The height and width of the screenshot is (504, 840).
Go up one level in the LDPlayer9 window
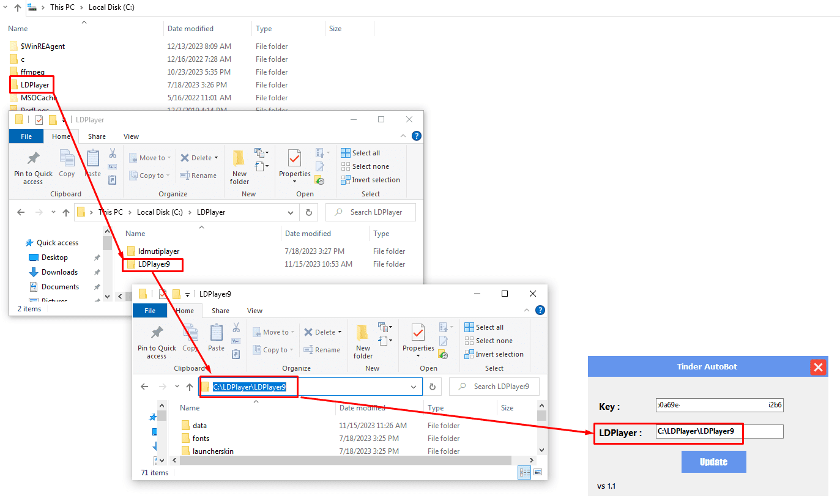pos(190,387)
